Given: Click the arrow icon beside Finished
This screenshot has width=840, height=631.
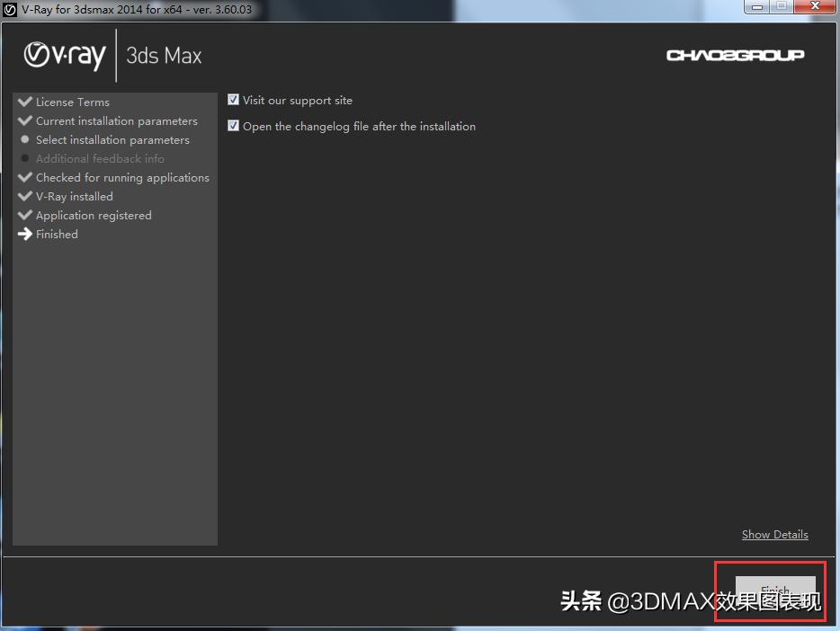Looking at the screenshot, I should pyautogui.click(x=25, y=234).
